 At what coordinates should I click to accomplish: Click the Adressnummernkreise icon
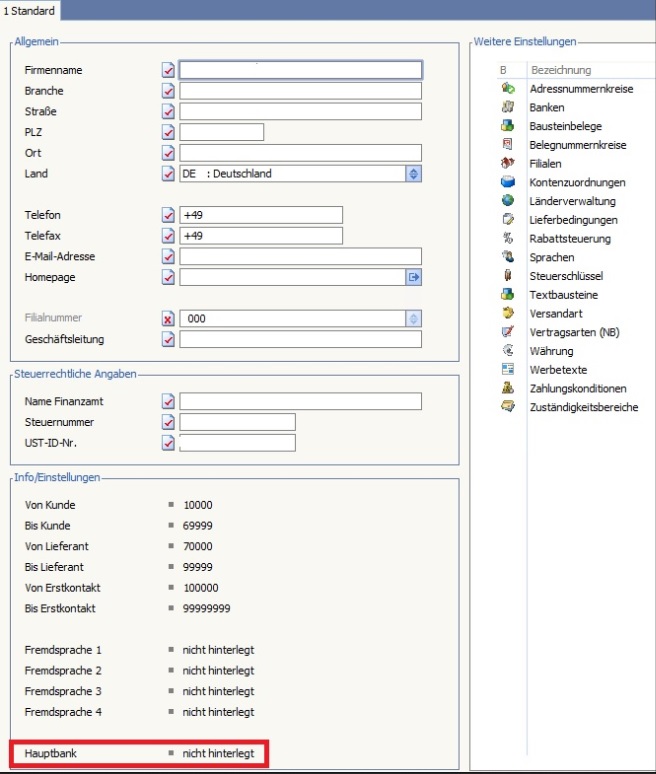click(507, 89)
